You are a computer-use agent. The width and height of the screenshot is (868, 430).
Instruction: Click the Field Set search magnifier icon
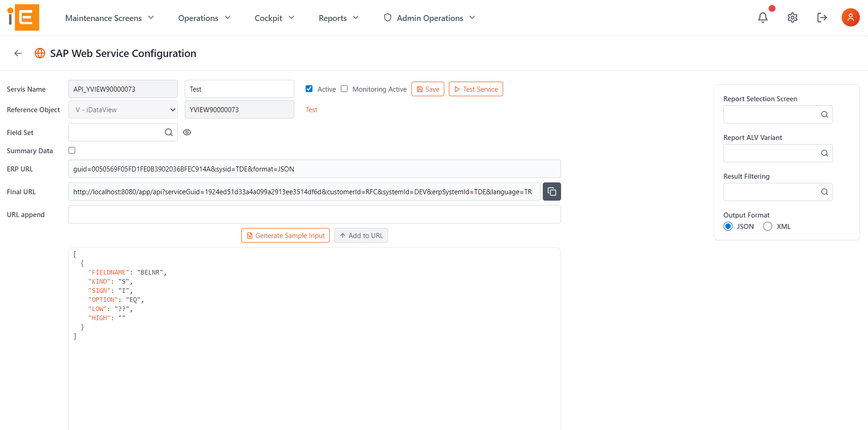pos(169,132)
